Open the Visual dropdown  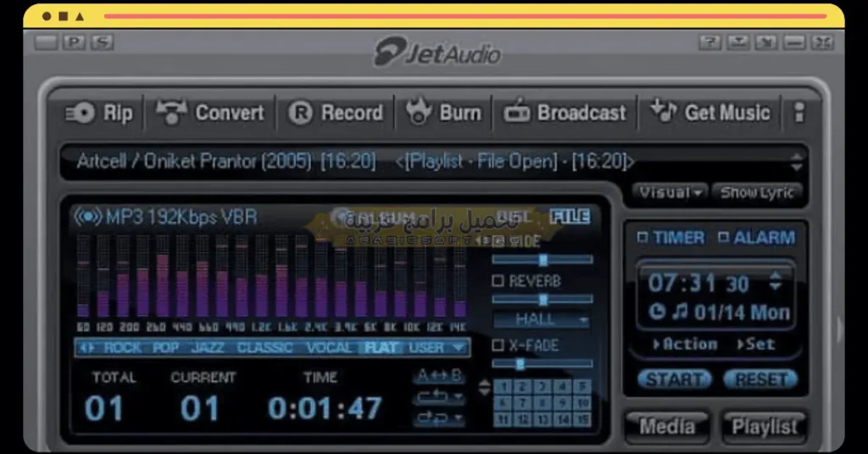point(670,192)
